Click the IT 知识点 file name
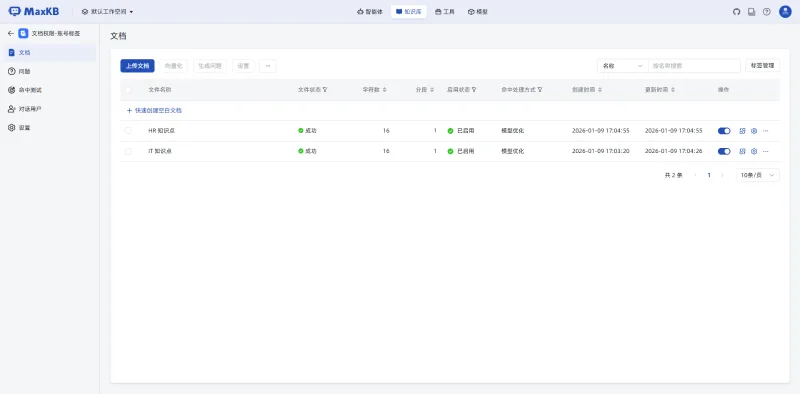 [x=160, y=151]
